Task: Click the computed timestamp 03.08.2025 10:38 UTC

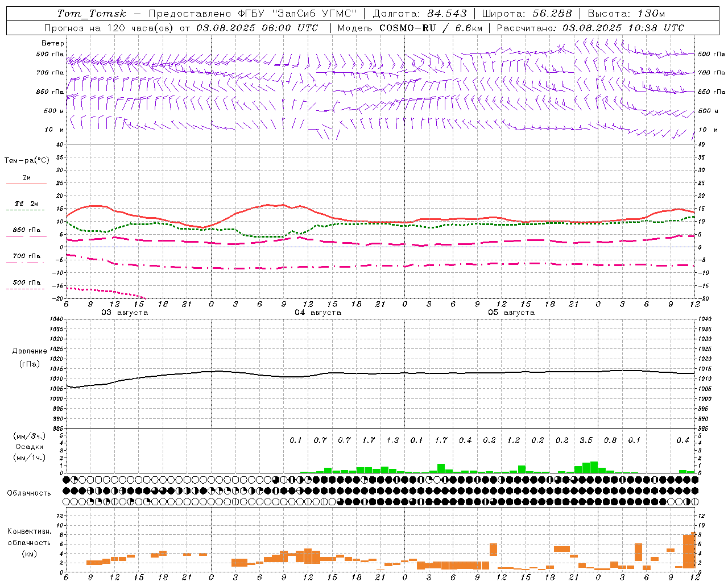Action: [x=623, y=28]
